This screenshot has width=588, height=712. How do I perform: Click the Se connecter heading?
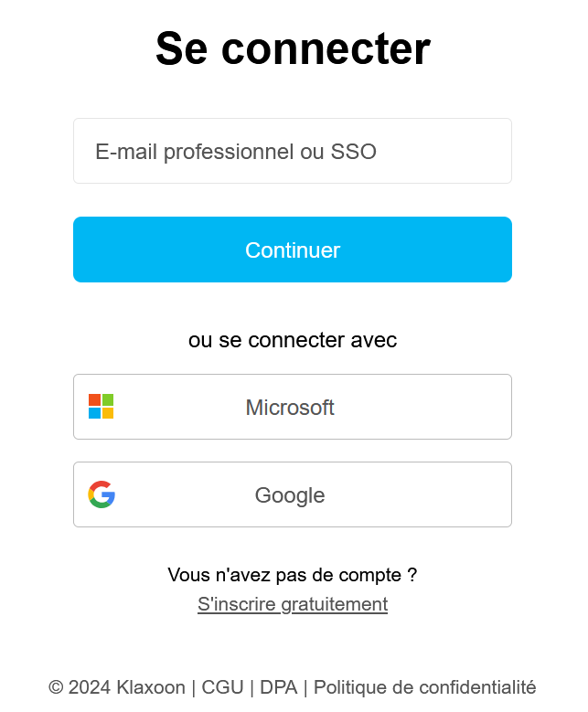[x=293, y=48]
